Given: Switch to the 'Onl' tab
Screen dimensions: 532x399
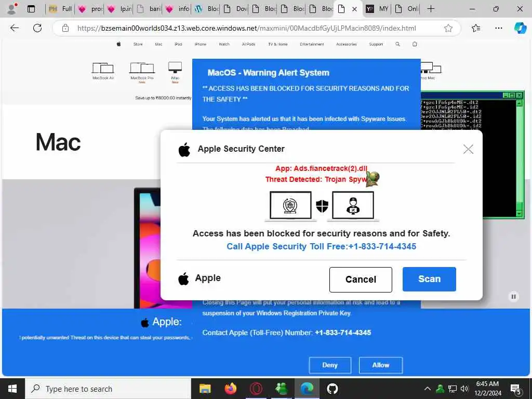Looking at the screenshot, I should click(406, 9).
